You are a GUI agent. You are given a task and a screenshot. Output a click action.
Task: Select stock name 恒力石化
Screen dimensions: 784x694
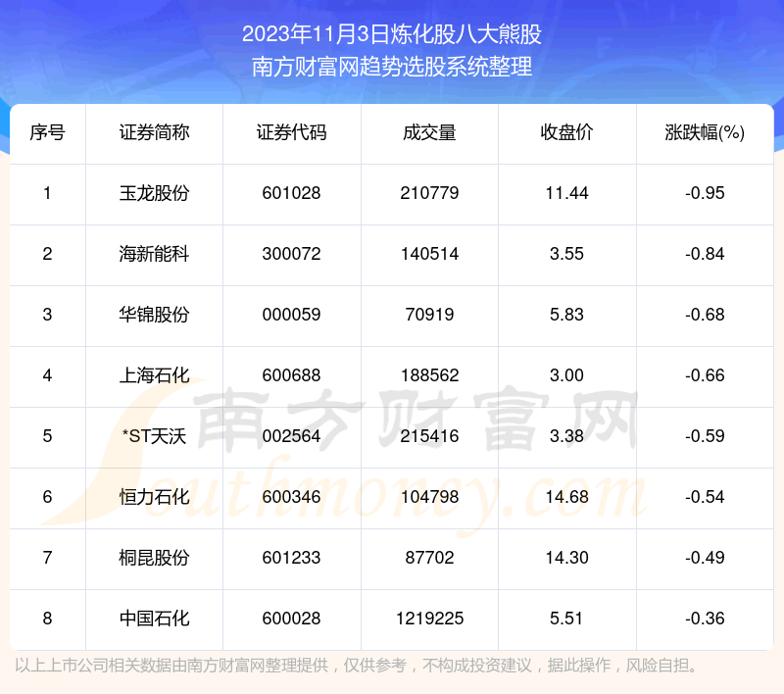(x=154, y=497)
